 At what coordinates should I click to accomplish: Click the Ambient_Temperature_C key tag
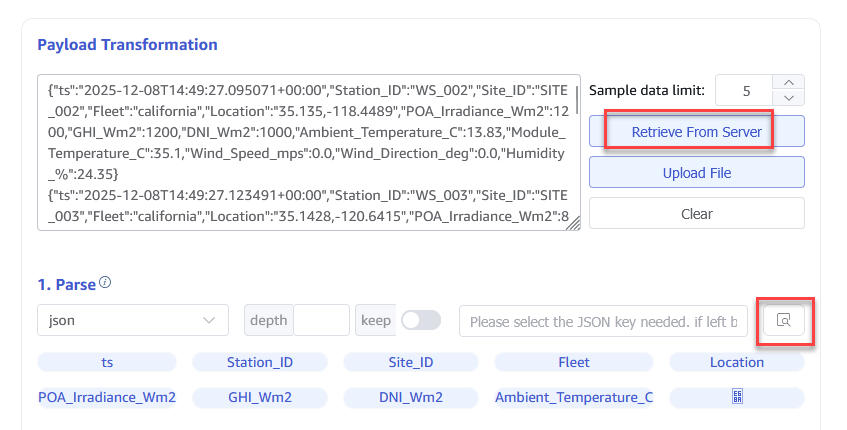[x=574, y=397]
